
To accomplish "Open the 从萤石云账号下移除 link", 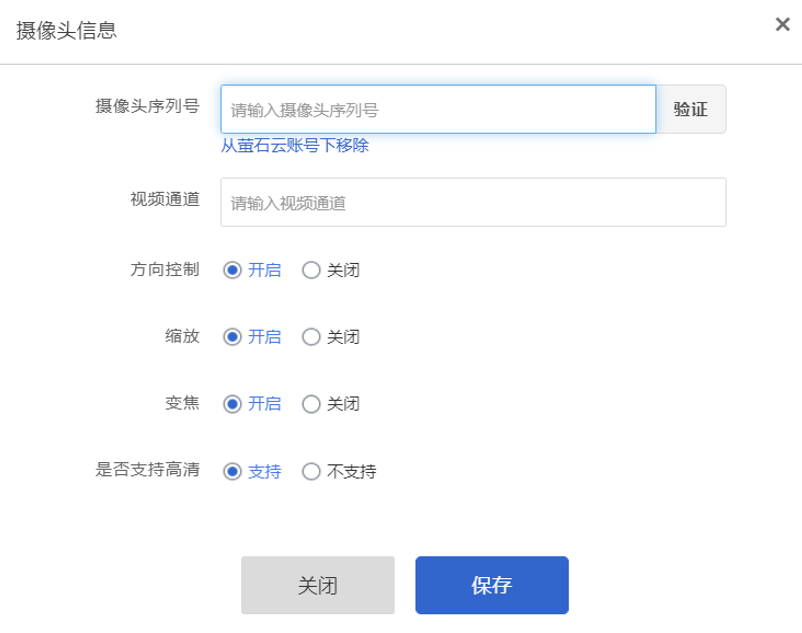I will [x=294, y=146].
